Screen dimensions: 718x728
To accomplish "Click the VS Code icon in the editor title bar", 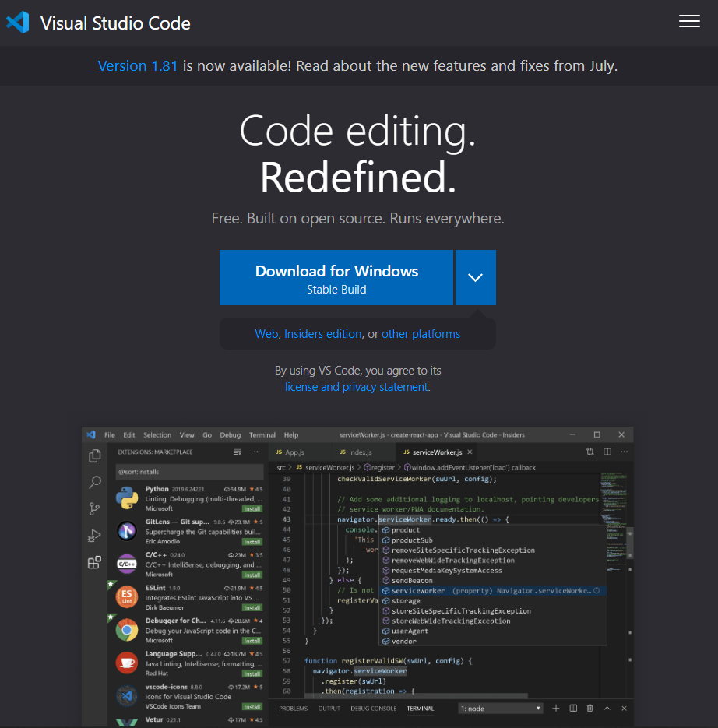I will click(91, 434).
